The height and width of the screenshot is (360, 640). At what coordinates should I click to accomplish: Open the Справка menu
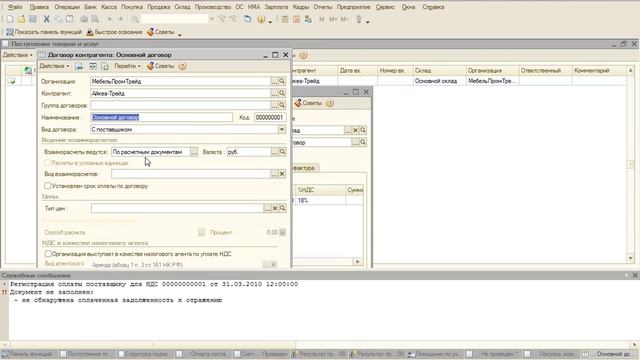tap(433, 7)
